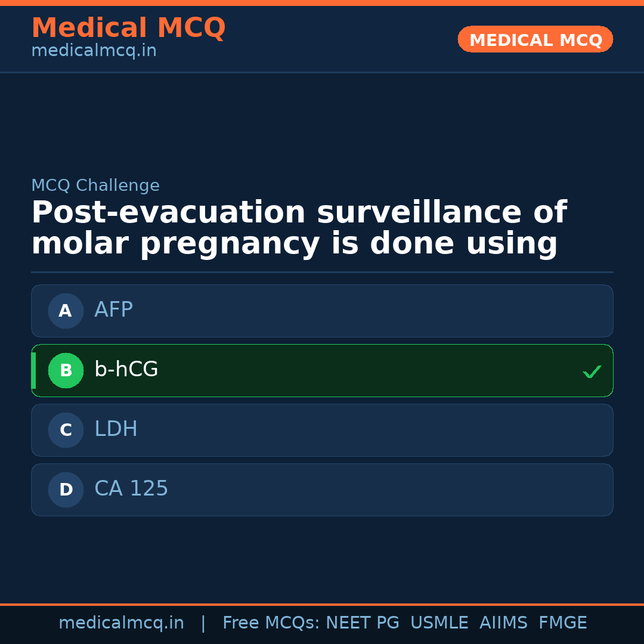
Task: Select the letter D option circle
Action: pyautogui.click(x=66, y=490)
